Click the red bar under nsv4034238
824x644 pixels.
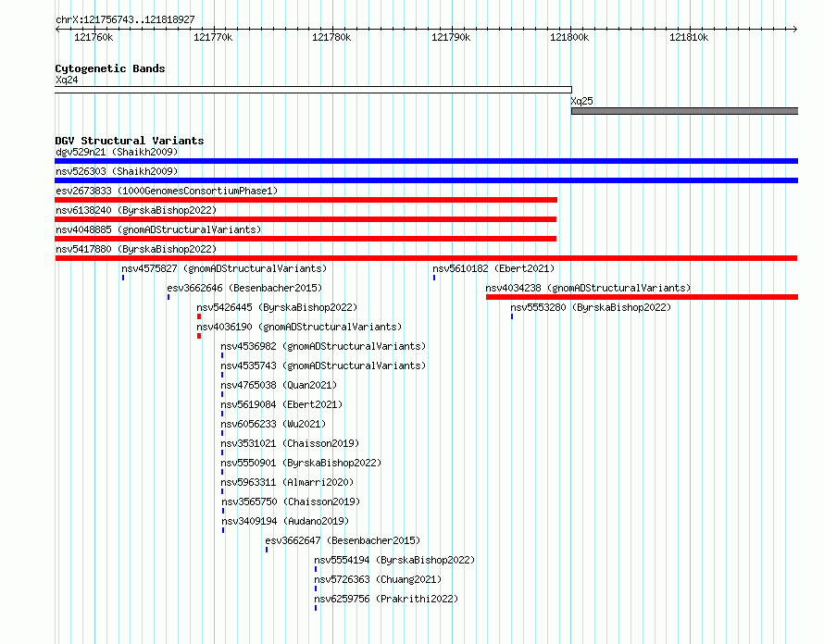point(643,297)
